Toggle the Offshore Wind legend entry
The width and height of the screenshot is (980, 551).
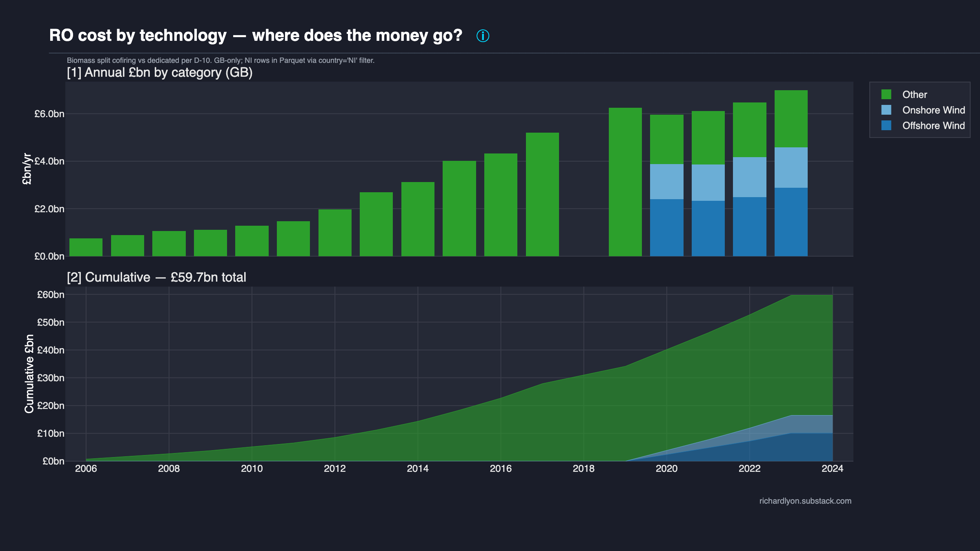934,125
